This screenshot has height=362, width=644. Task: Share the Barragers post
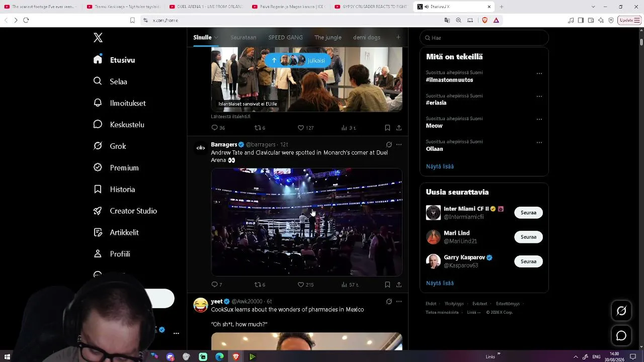click(x=399, y=285)
